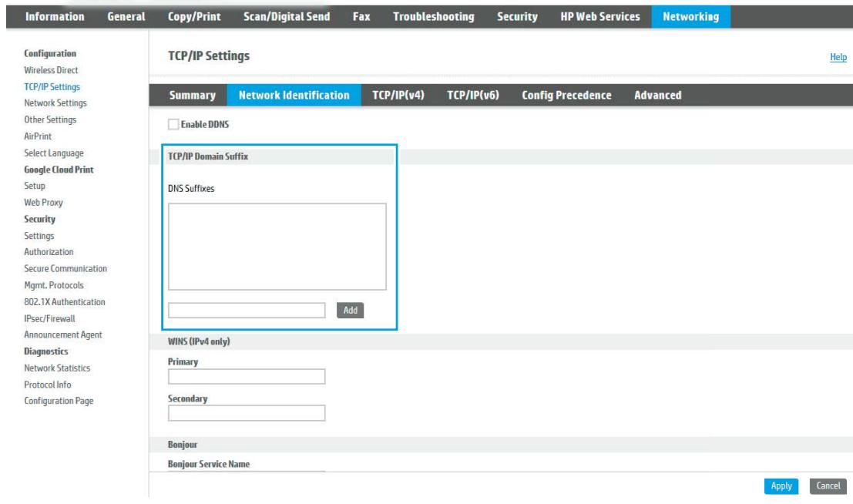
Task: Open Other Settings in sidebar
Action: pyautogui.click(x=50, y=119)
